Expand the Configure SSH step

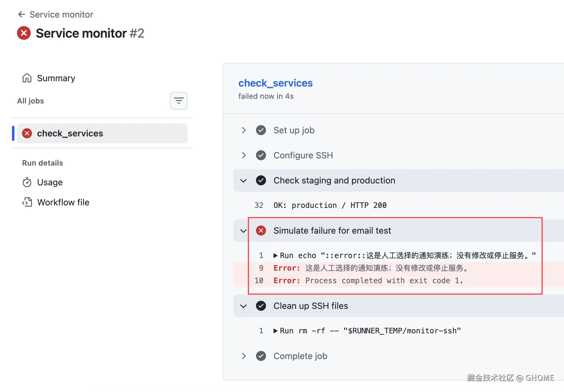(x=244, y=155)
